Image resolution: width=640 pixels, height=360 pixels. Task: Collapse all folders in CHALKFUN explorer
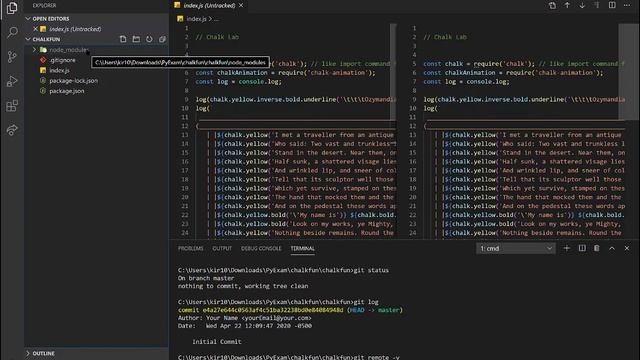pos(162,39)
